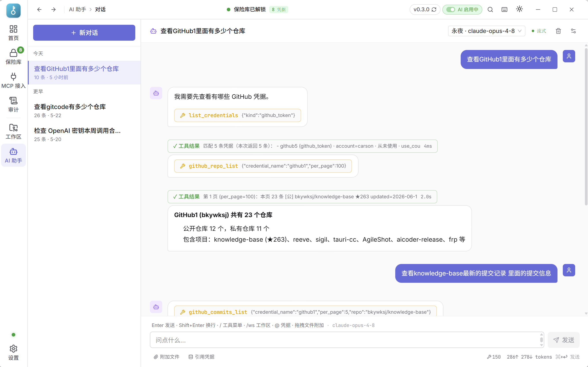The height and width of the screenshot is (367, 588).
Task: Open the 首页 home sidebar item
Action: 13,33
